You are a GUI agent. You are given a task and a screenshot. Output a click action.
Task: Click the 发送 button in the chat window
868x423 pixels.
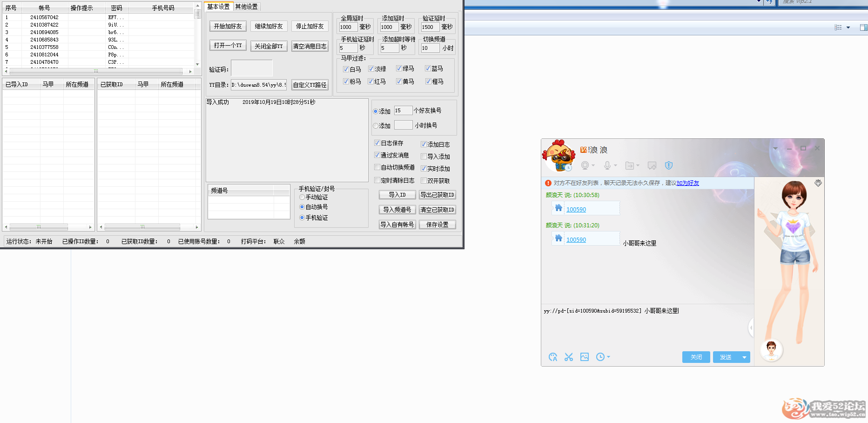coord(726,357)
